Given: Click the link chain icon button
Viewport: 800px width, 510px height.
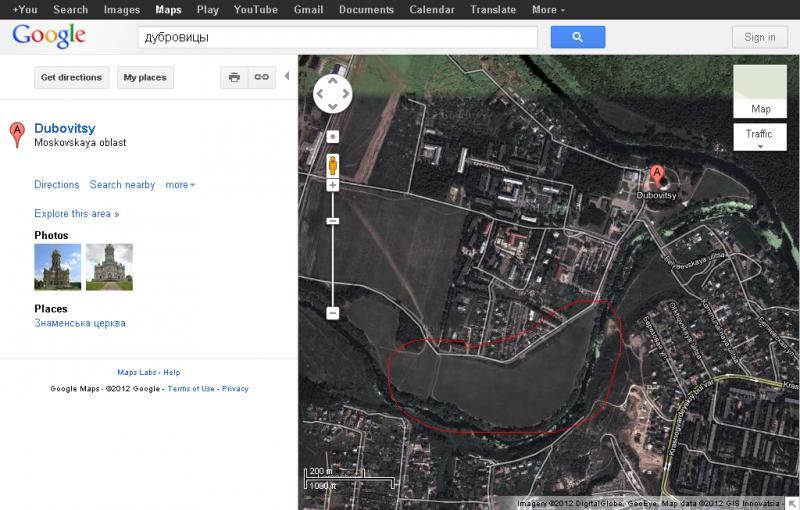Looking at the screenshot, I should [261, 77].
